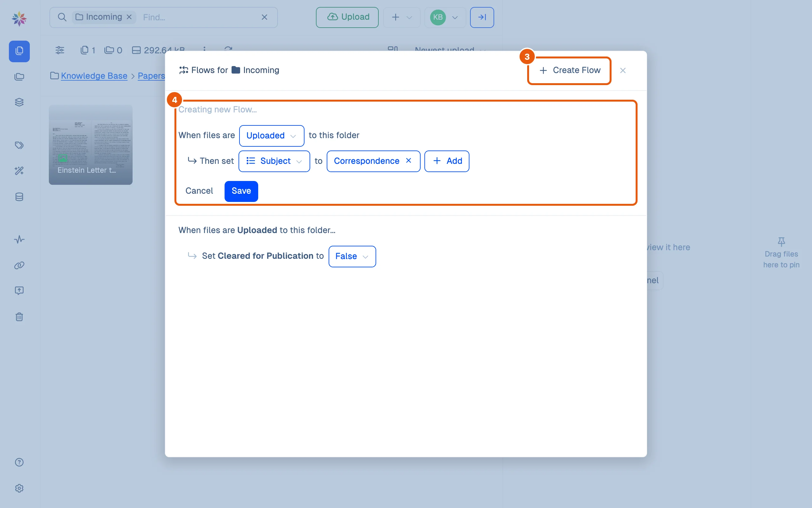This screenshot has height=508, width=812.
Task: Click the Find search input field
Action: pos(198,17)
